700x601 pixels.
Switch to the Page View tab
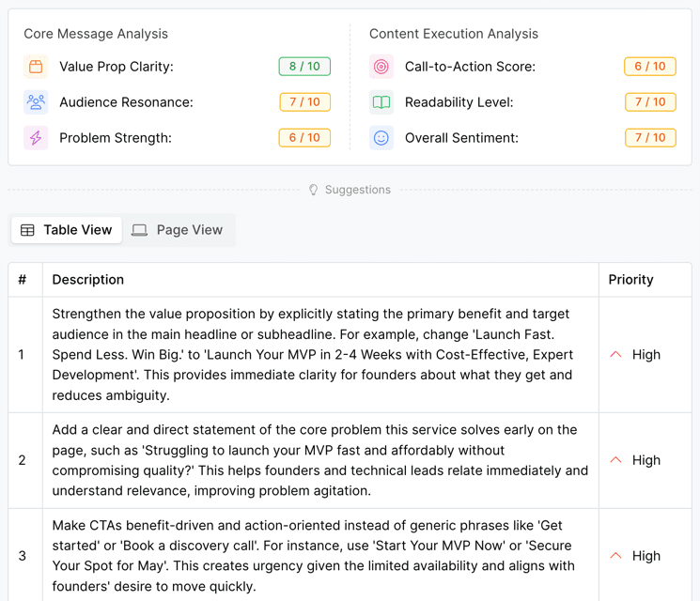pyautogui.click(x=178, y=230)
